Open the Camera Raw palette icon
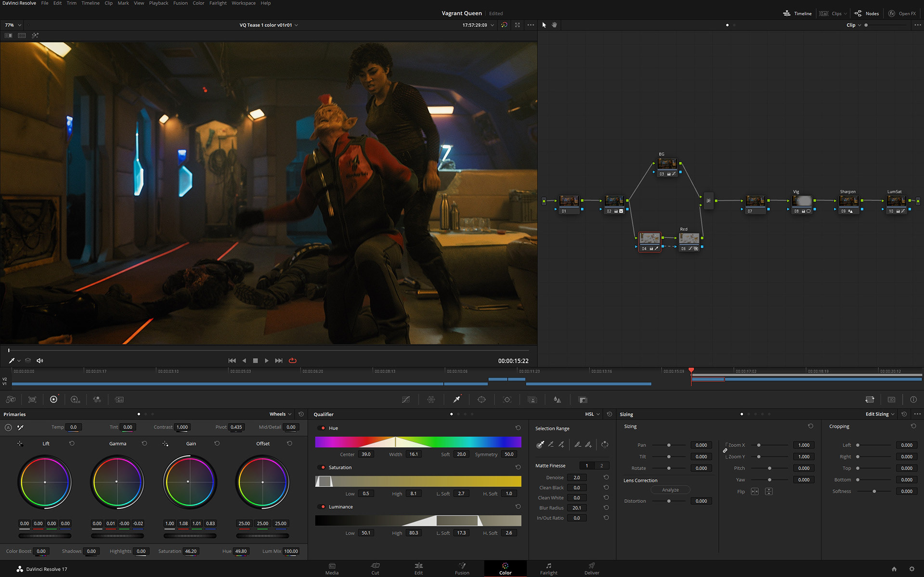The width and height of the screenshot is (924, 577). [11, 399]
